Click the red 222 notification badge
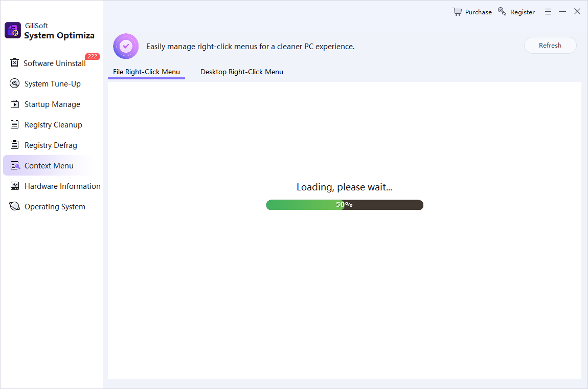The image size is (588, 389). click(92, 56)
